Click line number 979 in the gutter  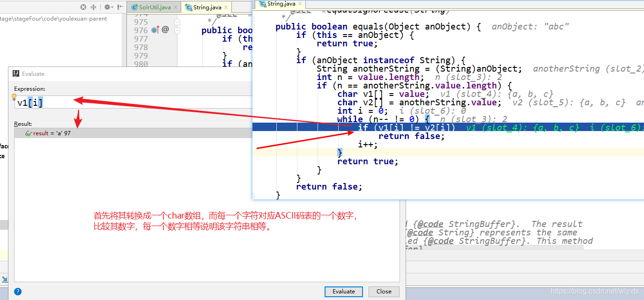[x=141, y=56]
